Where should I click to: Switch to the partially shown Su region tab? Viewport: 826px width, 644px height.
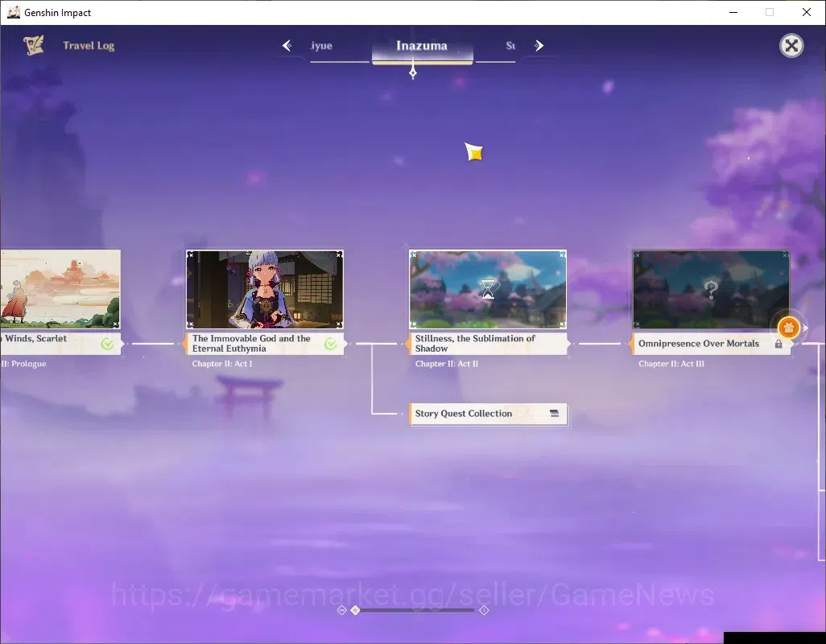(510, 46)
